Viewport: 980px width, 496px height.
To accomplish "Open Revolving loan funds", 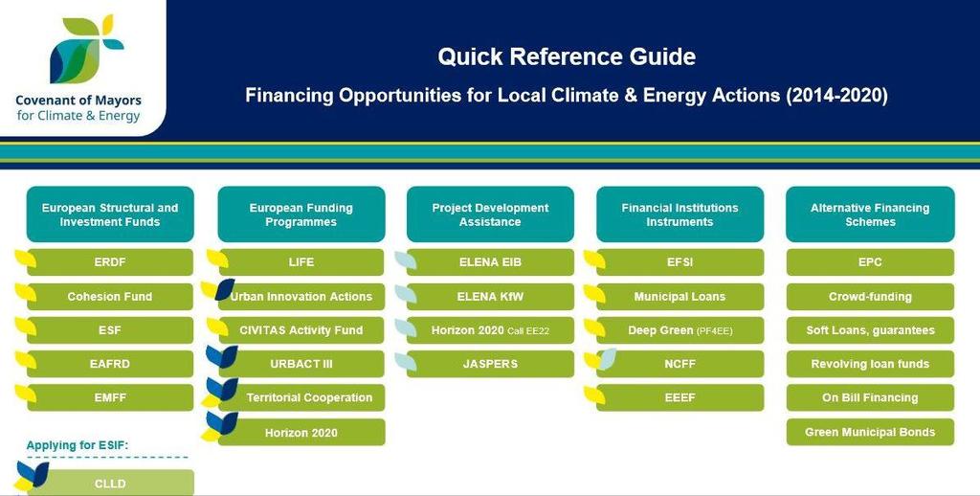I will point(870,364).
